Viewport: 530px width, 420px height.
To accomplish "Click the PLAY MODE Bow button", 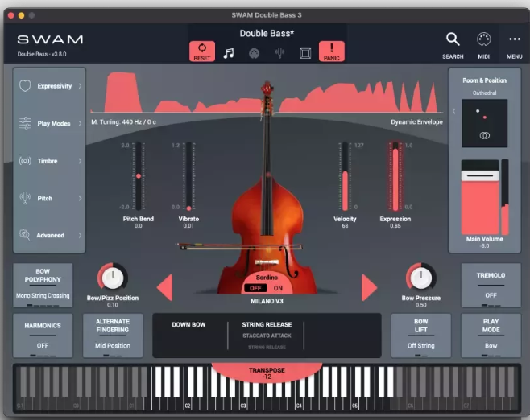I will [491, 336].
